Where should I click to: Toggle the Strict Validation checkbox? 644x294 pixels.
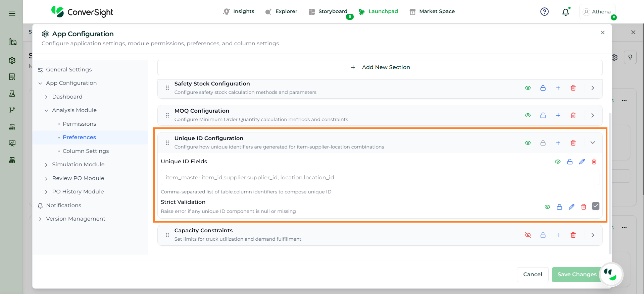[596, 206]
